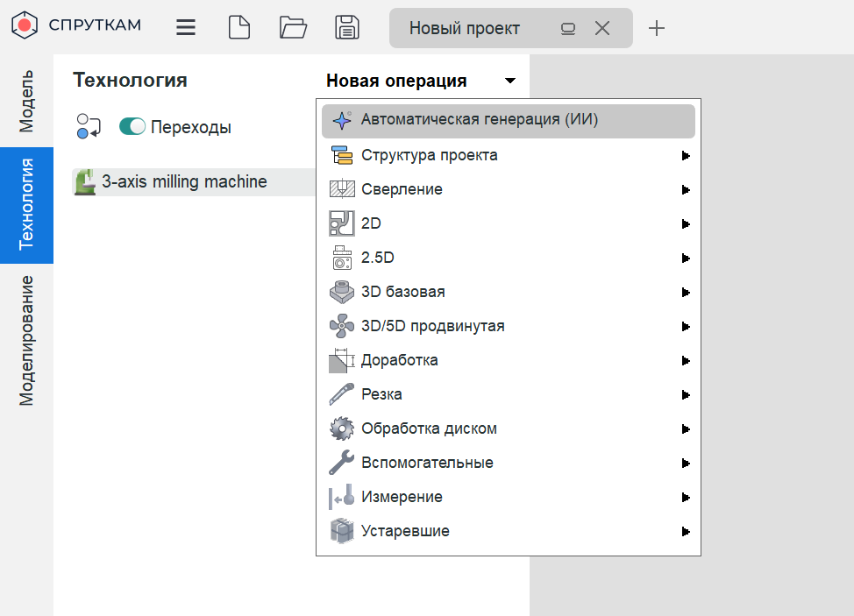The height and width of the screenshot is (616, 854).
Task: Add a new project tab with plus
Action: [657, 28]
